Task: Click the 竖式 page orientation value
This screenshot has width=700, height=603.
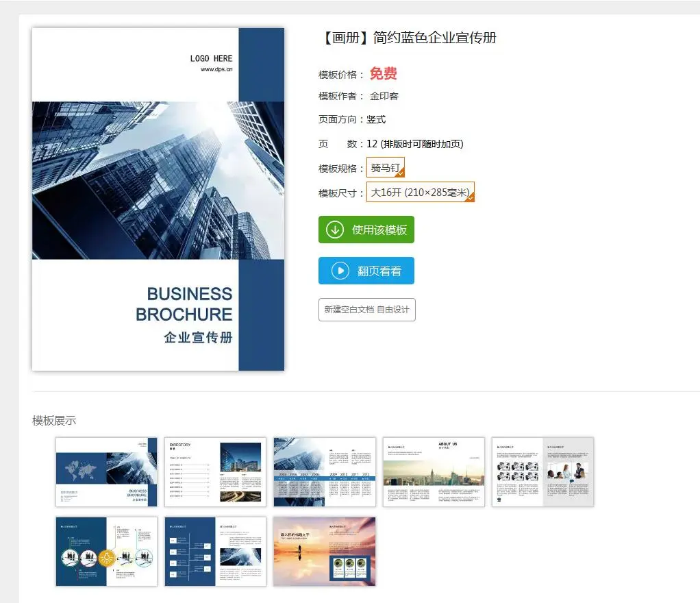Action: [x=376, y=119]
